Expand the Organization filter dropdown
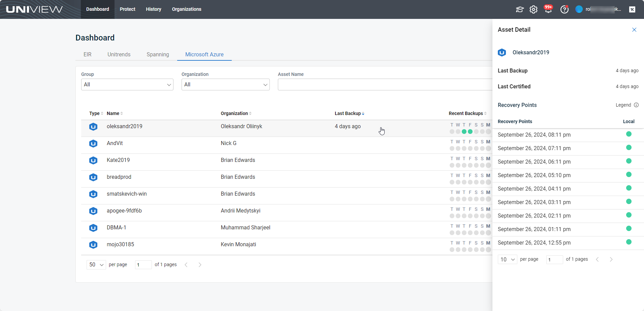 tap(226, 85)
